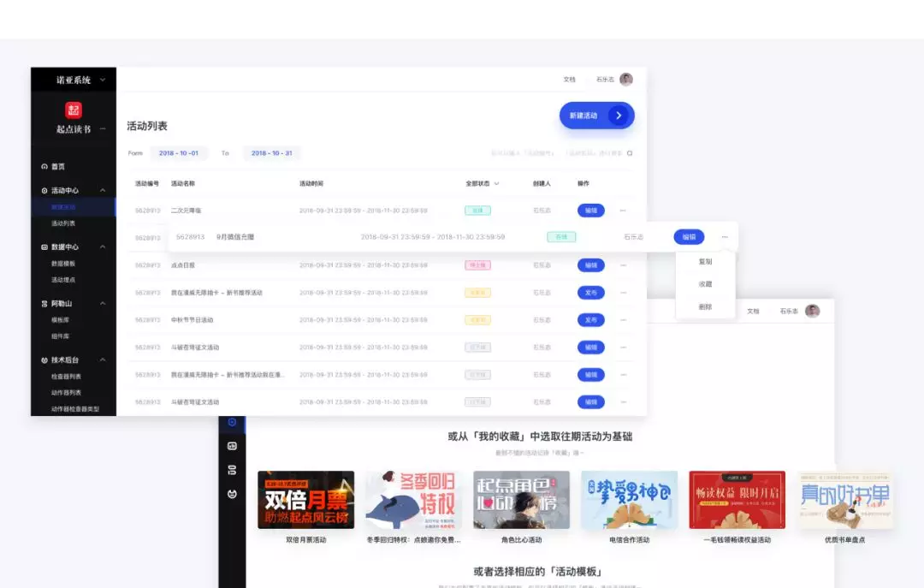Open 组件库 in the sidebar
Screen dimensions: 924x588
[x=60, y=336]
